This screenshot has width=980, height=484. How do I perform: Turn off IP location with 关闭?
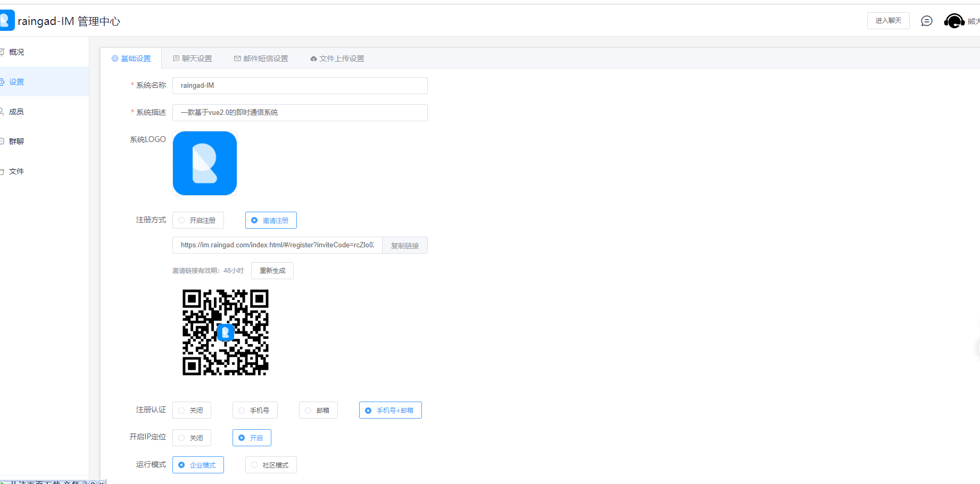[x=192, y=438]
